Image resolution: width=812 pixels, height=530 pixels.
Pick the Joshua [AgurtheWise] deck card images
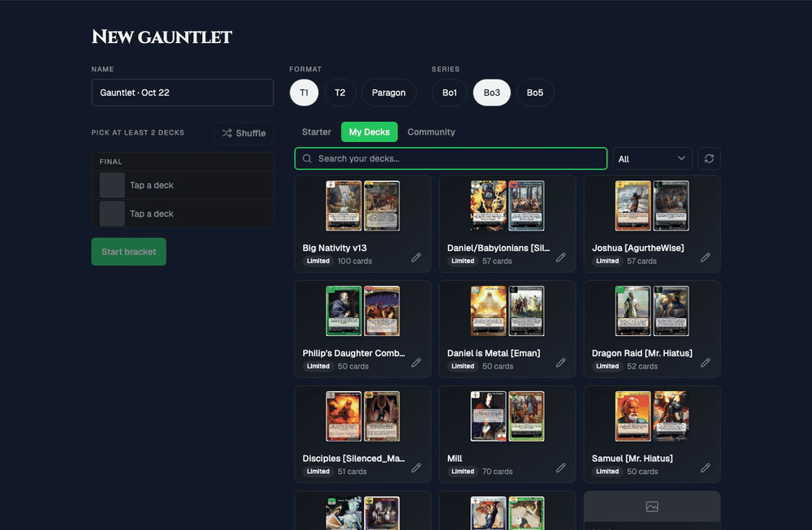pyautogui.click(x=652, y=205)
